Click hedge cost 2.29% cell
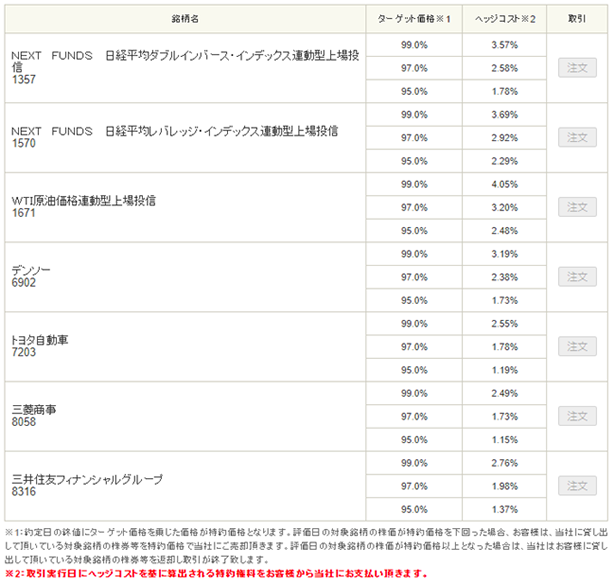The image size is (615, 585). click(504, 161)
